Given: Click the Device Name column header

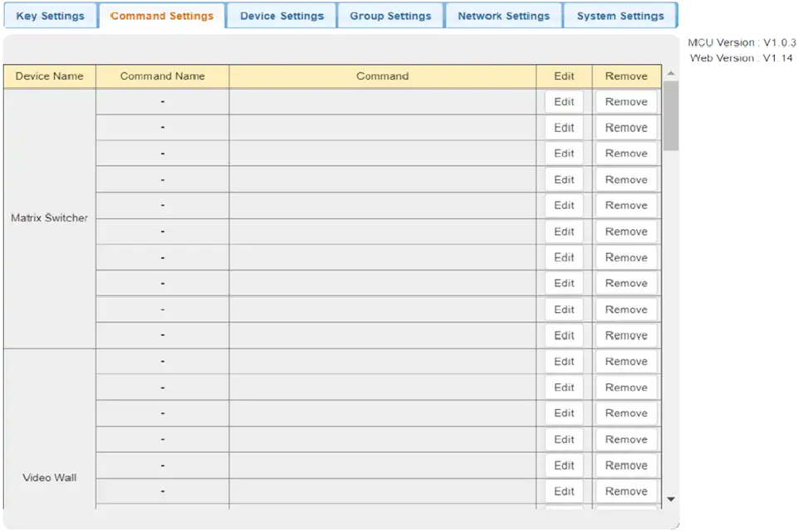Looking at the screenshot, I should pyautogui.click(x=49, y=76).
